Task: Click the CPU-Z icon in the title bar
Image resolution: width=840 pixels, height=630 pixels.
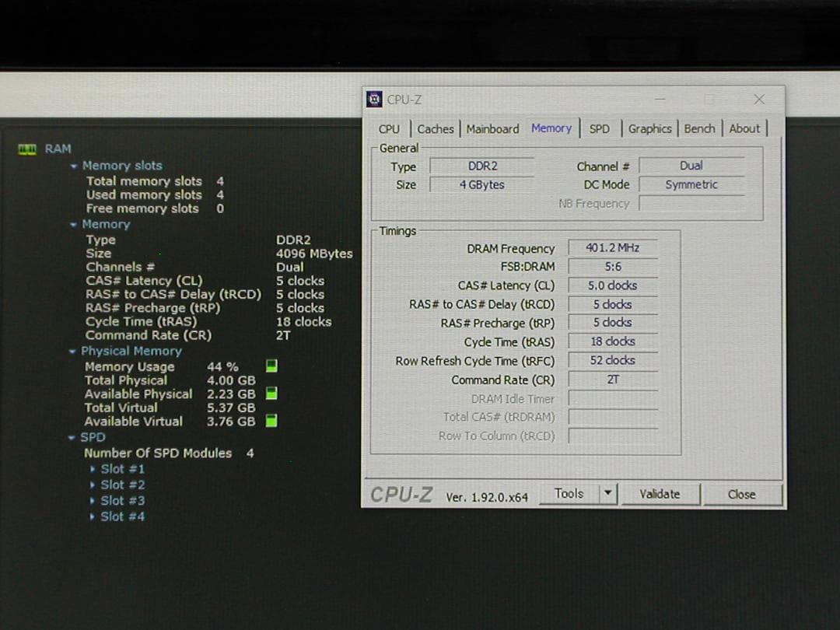Action: [x=374, y=99]
